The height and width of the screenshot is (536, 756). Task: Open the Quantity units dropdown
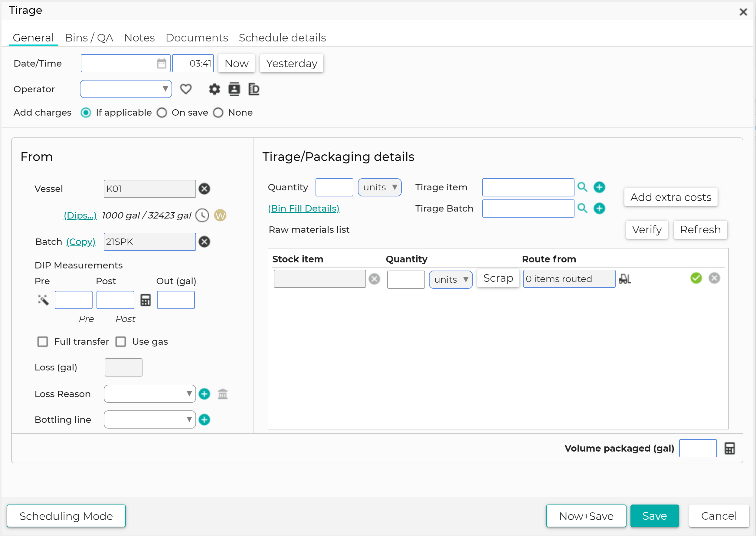click(380, 187)
